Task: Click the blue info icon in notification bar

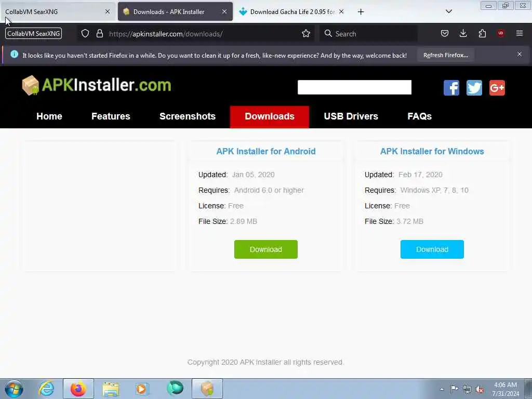Action: 14,54
